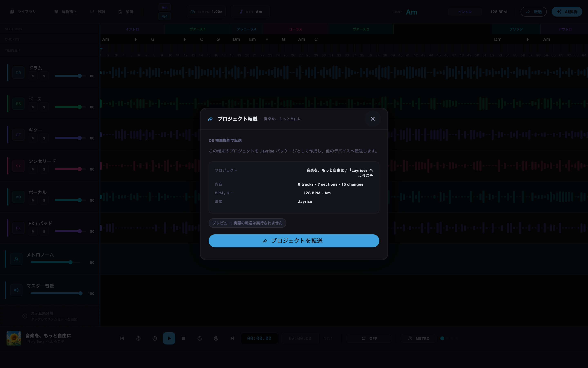This screenshot has height=368, width=588.
Task: Click the AI解析 button
Action: (567, 12)
